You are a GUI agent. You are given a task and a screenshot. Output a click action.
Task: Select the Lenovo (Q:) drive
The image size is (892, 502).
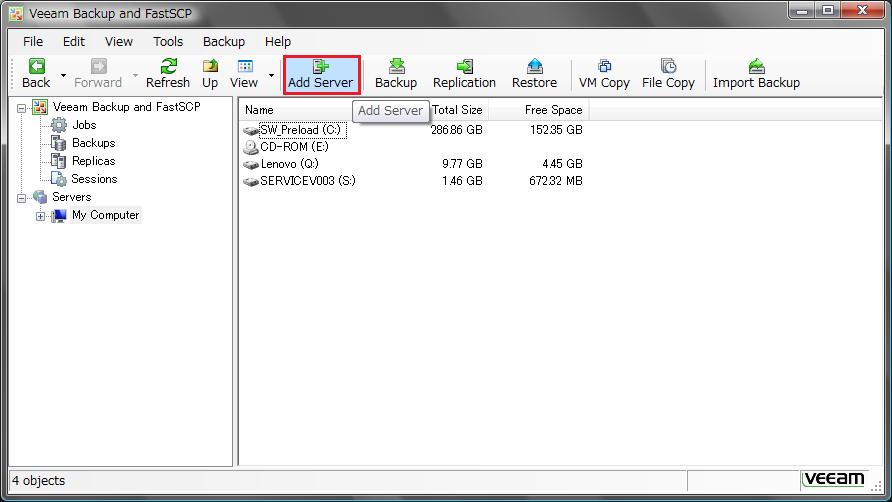290,164
